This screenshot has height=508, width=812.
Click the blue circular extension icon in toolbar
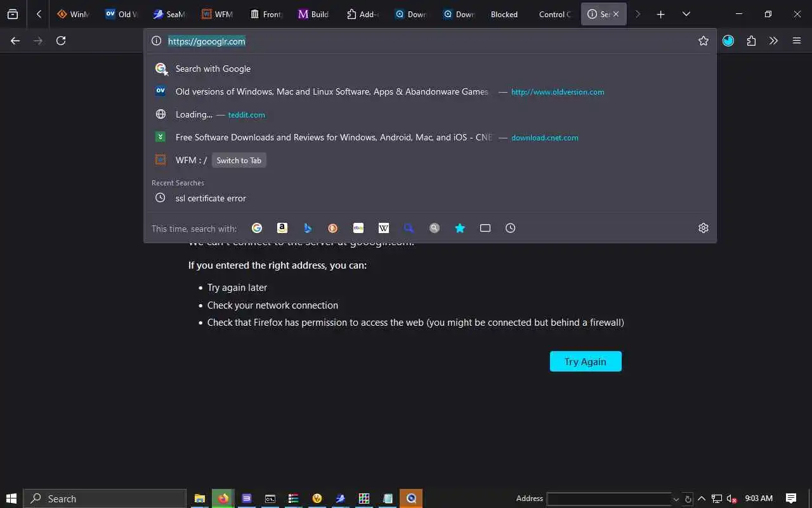click(728, 41)
